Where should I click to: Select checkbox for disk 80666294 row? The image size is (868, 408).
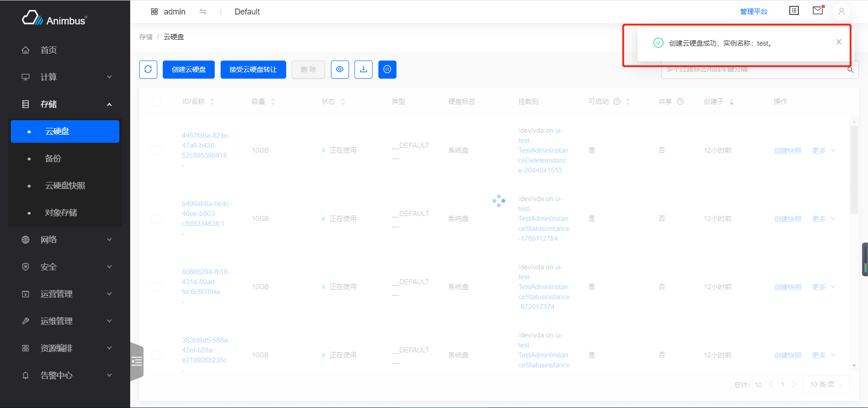(x=156, y=287)
